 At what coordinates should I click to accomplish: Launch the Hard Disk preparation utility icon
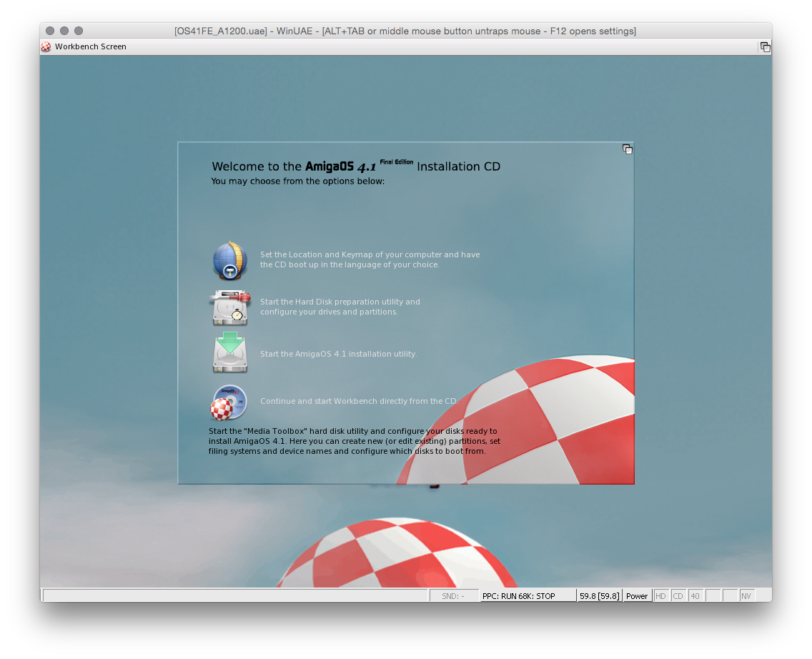230,307
